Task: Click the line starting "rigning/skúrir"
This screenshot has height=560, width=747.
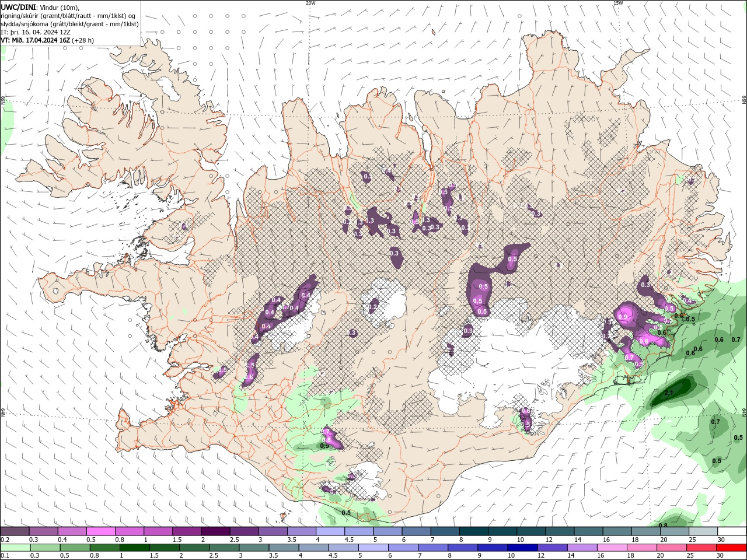Action: 68,16
